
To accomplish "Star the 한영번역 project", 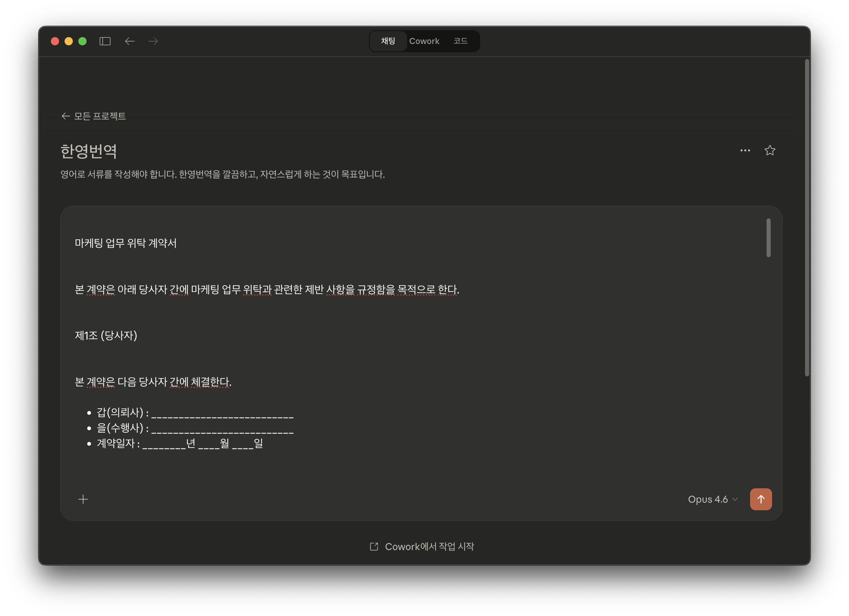I will click(x=770, y=150).
